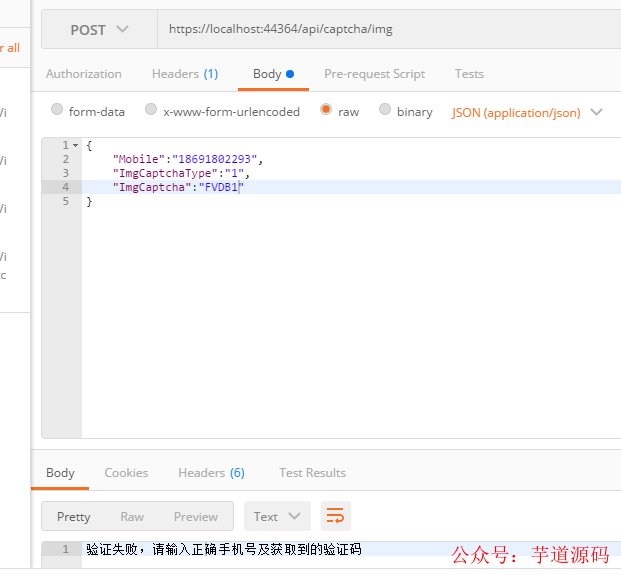Click the Mobile value "18691802293"
621x575 pixels.
[215, 159]
